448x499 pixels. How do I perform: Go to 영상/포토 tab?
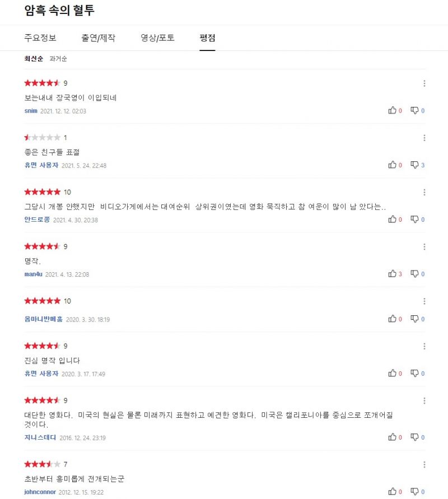[157, 38]
